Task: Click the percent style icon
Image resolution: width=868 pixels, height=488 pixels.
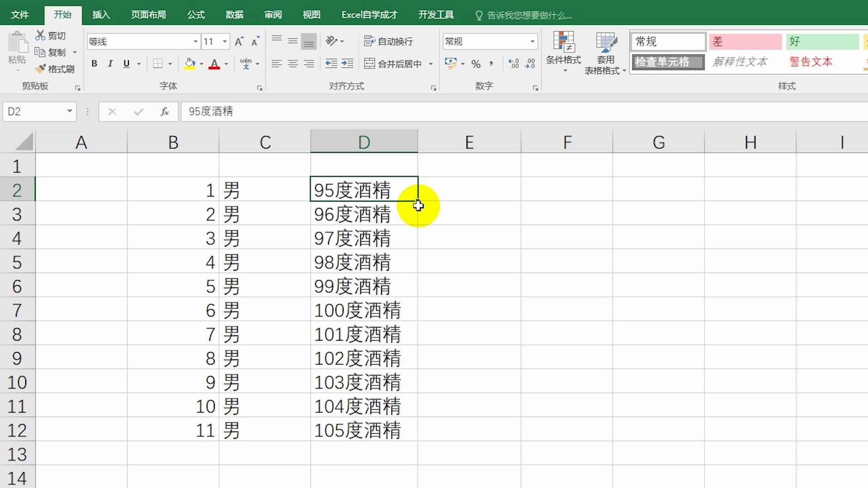Action: 476,64
